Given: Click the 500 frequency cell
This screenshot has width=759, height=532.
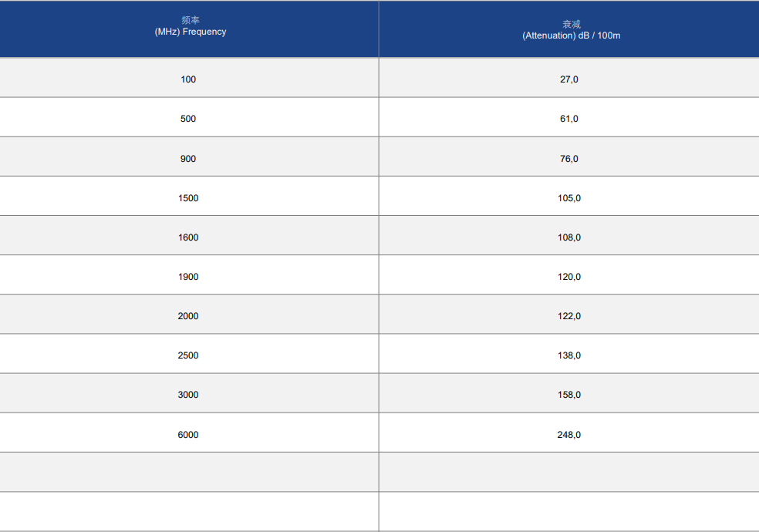Looking at the screenshot, I should click(x=188, y=119).
